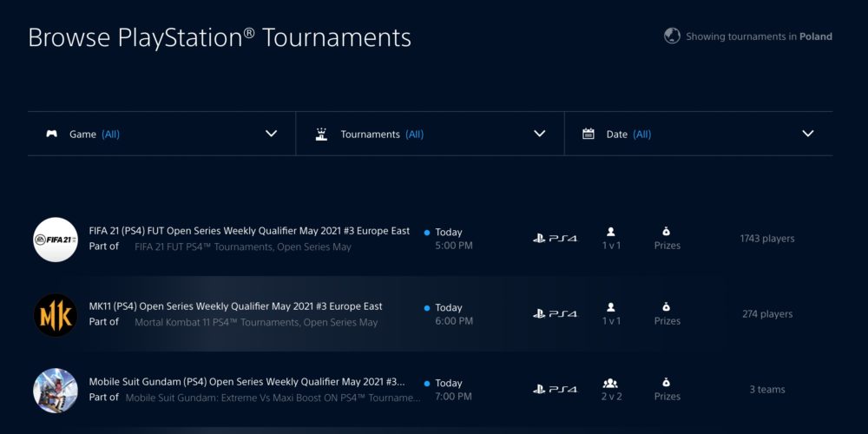The width and height of the screenshot is (868, 434).
Task: Follow FIFA 21 FUT PS4 Tournaments series link
Action: (243, 247)
